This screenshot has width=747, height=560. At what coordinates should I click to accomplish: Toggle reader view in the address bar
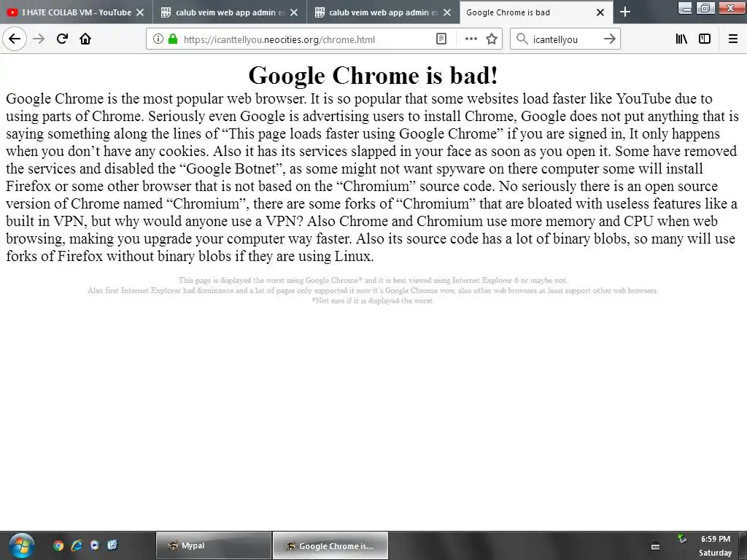pyautogui.click(x=441, y=39)
